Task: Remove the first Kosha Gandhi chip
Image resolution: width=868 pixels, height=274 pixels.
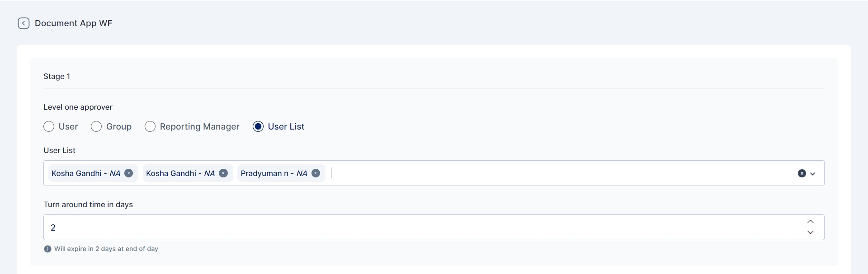Action: click(129, 173)
